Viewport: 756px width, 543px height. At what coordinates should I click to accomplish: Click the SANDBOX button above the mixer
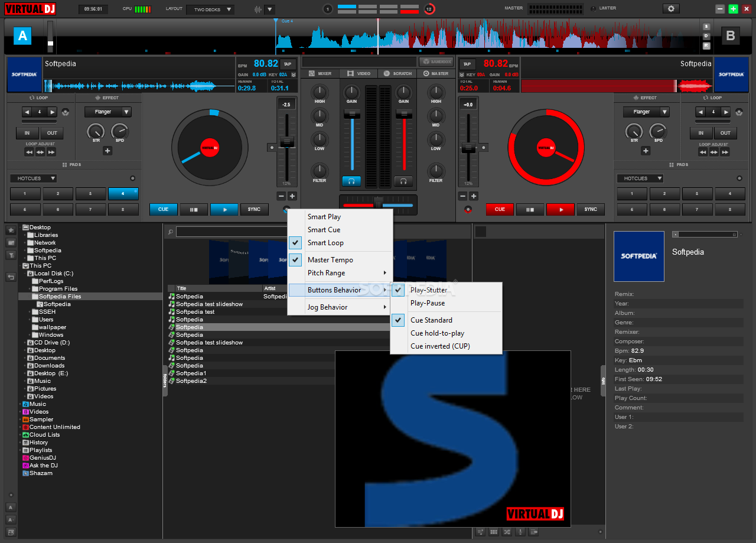436,61
